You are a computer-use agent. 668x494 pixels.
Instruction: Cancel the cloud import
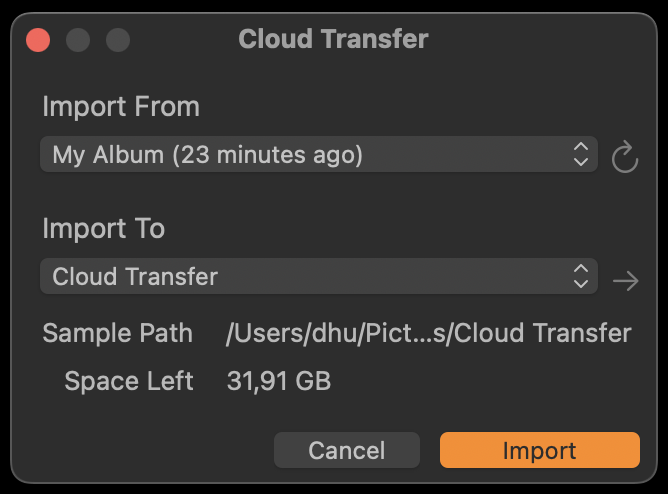click(x=347, y=450)
